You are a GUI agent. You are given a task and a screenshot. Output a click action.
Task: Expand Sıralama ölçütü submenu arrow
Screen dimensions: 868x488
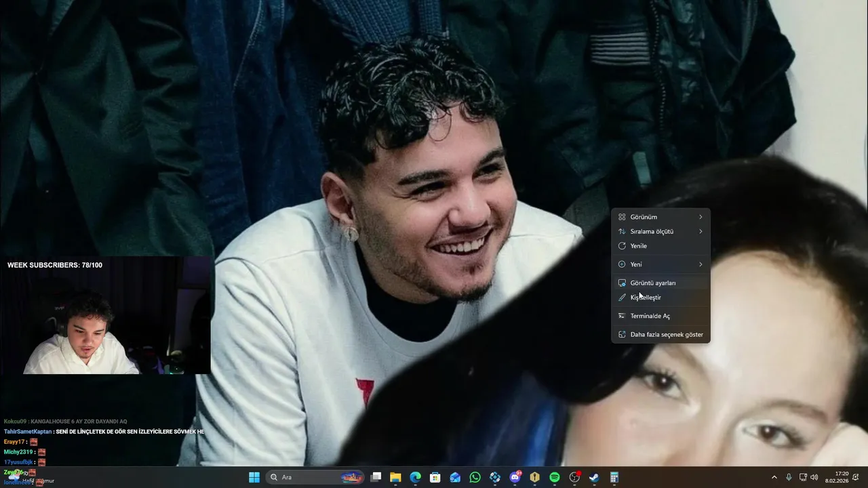tap(701, 232)
